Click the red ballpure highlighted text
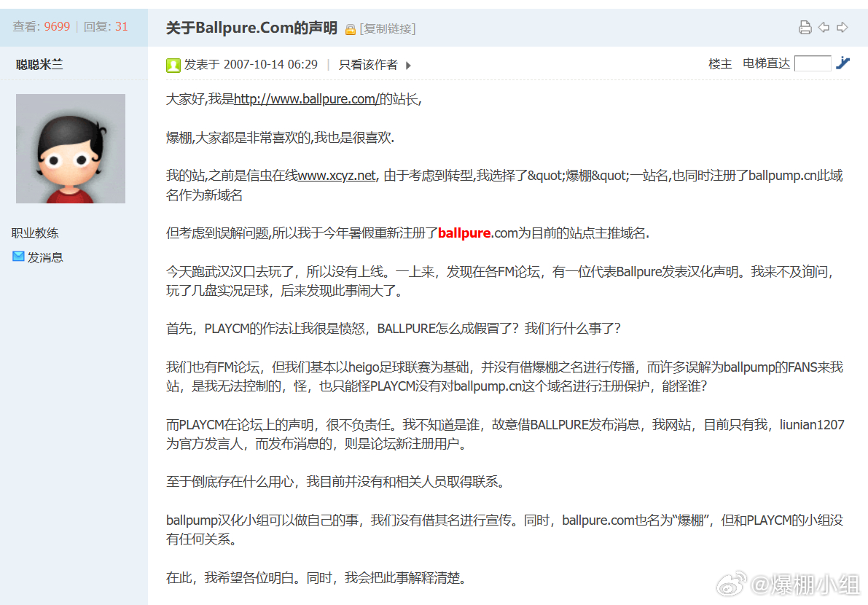The height and width of the screenshot is (605, 868). pos(464,233)
